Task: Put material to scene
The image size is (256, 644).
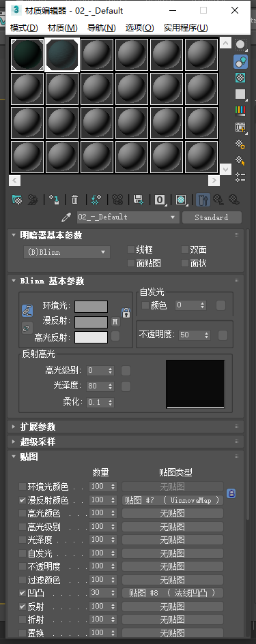Action: pos(32,200)
